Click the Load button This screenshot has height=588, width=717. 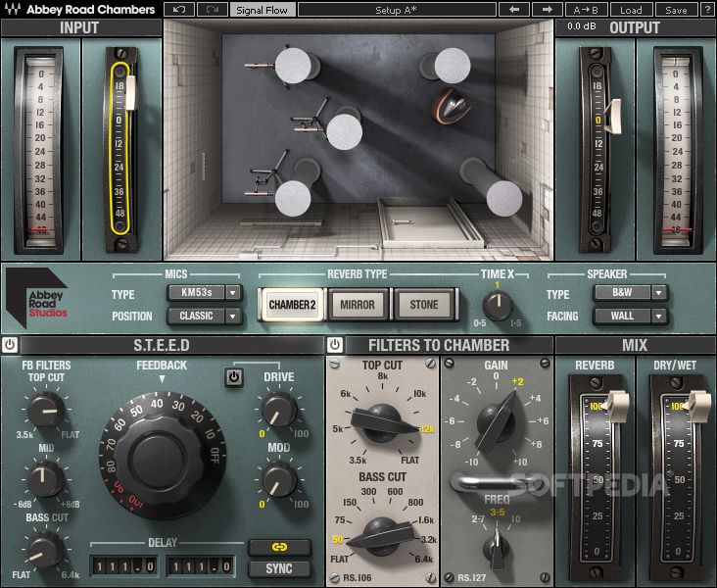[x=631, y=10]
